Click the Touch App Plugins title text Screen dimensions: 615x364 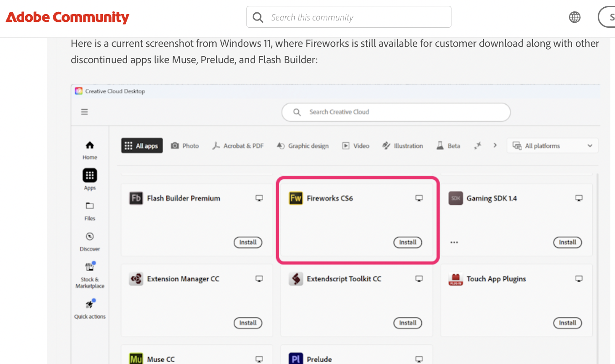pyautogui.click(x=496, y=279)
